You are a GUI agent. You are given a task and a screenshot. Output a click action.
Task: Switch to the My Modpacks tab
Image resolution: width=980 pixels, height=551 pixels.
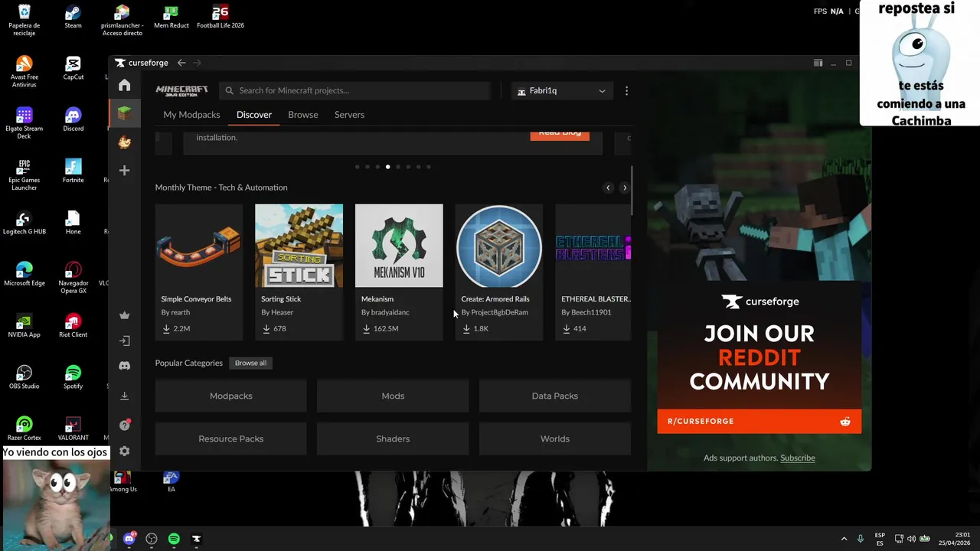tap(191, 115)
